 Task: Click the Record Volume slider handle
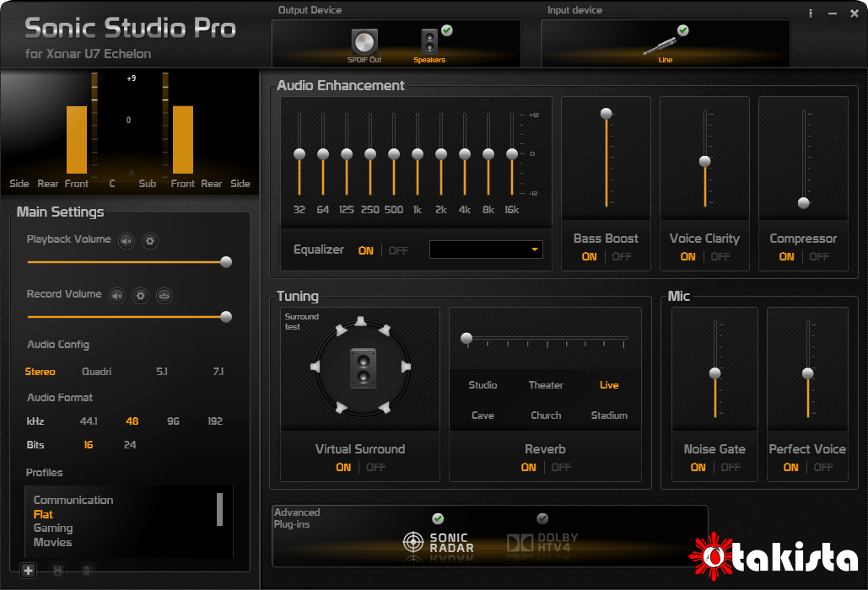click(x=226, y=317)
